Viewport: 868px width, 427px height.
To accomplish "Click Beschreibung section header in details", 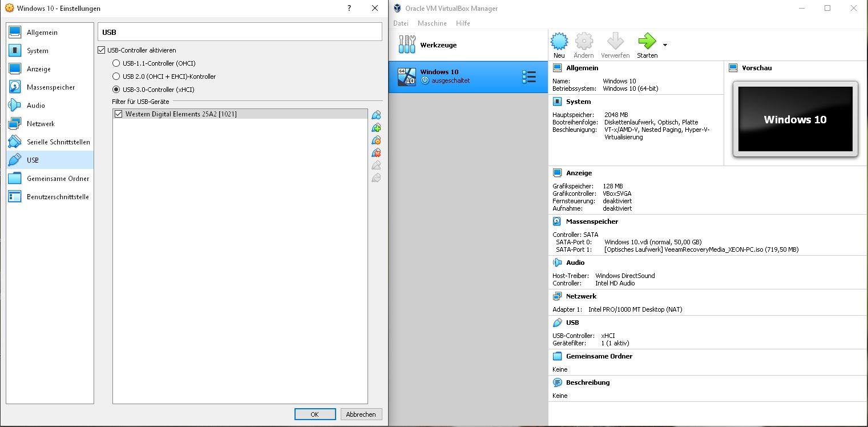I will click(588, 382).
